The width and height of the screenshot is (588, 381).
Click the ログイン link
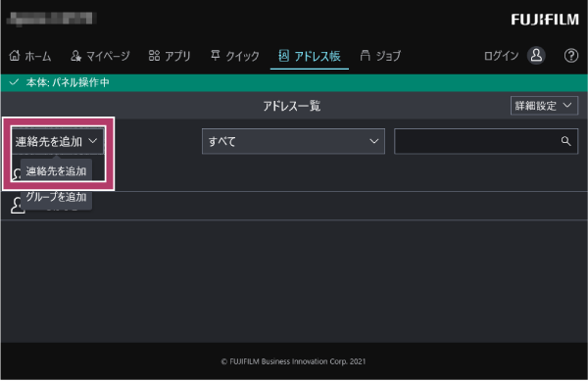coord(501,56)
